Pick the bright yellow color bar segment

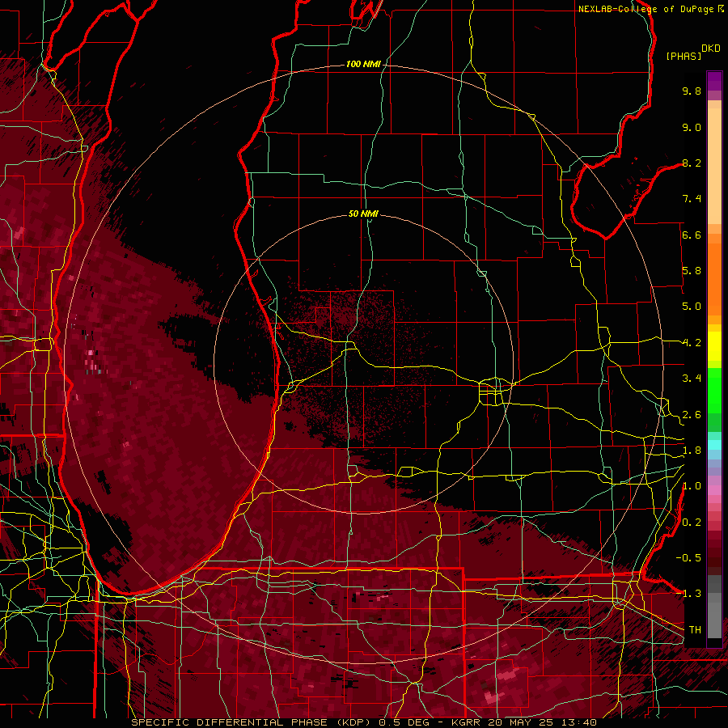pos(714,346)
